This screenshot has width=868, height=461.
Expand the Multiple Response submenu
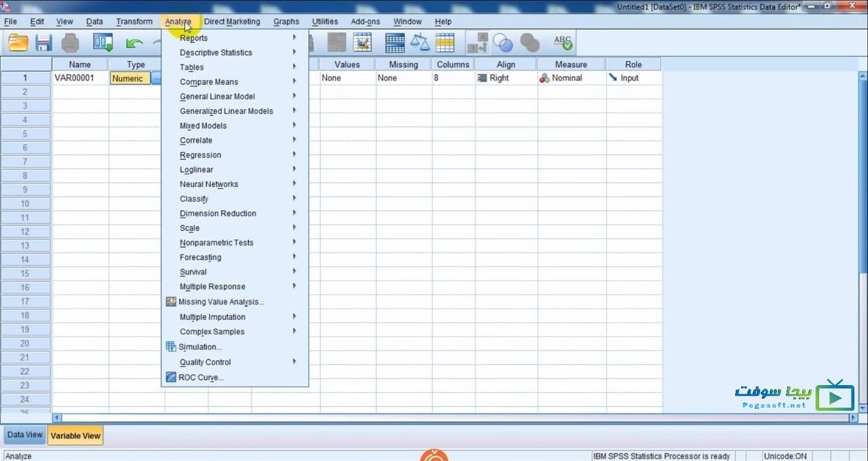click(235, 286)
